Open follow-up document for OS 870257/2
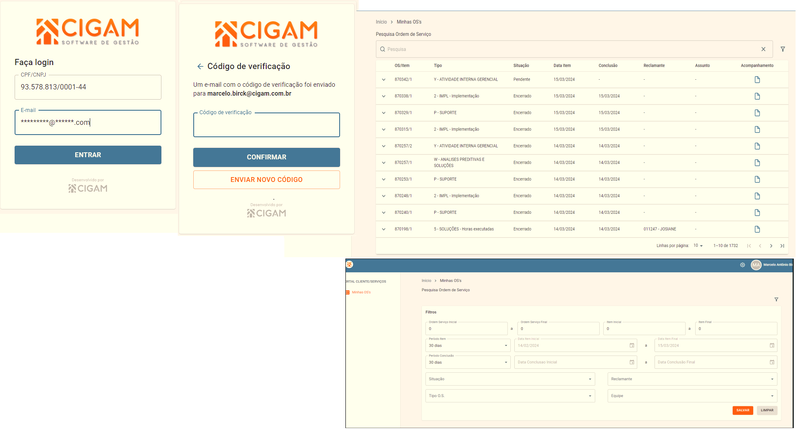The width and height of the screenshot is (800, 429). [x=757, y=146]
